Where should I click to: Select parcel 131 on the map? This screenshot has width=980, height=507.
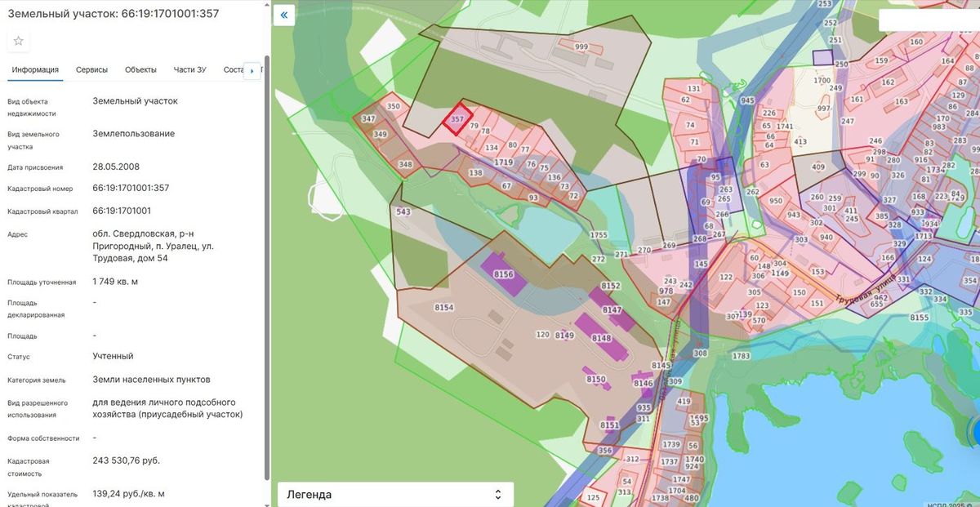click(x=694, y=89)
